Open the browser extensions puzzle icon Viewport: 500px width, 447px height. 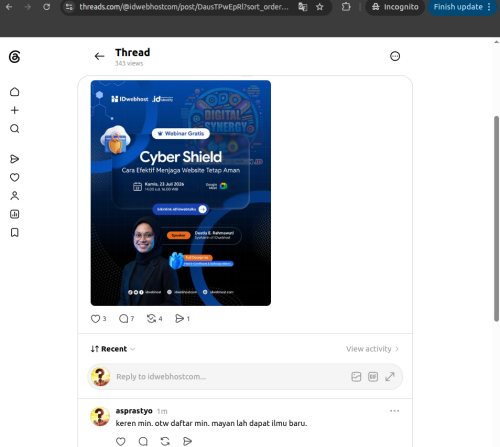tap(346, 7)
